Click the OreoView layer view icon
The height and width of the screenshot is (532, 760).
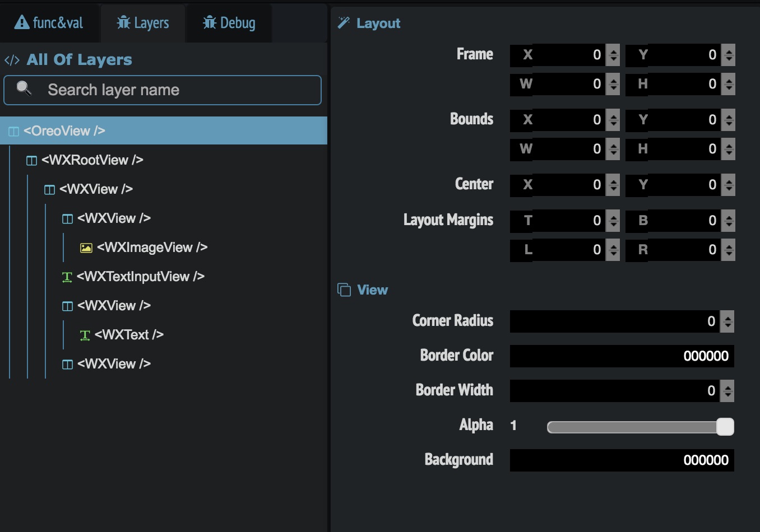click(x=13, y=132)
